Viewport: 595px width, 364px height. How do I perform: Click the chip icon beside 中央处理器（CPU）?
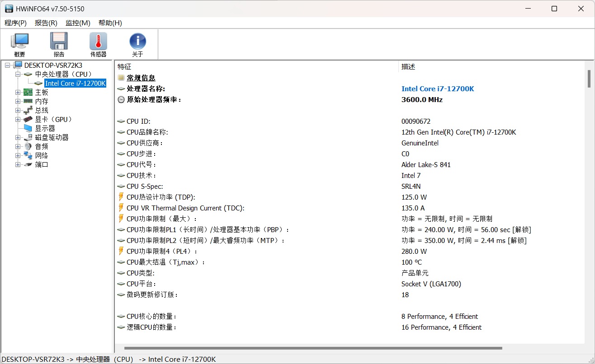pyautogui.click(x=28, y=74)
